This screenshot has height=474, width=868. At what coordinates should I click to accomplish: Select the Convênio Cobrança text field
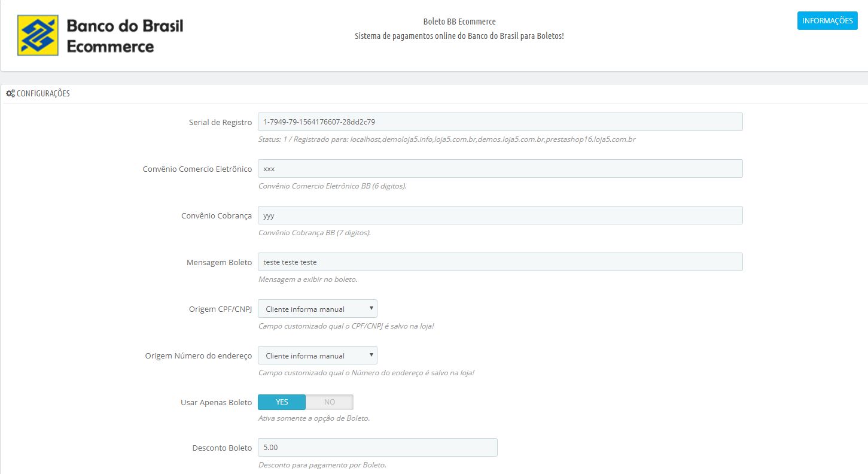(x=500, y=215)
